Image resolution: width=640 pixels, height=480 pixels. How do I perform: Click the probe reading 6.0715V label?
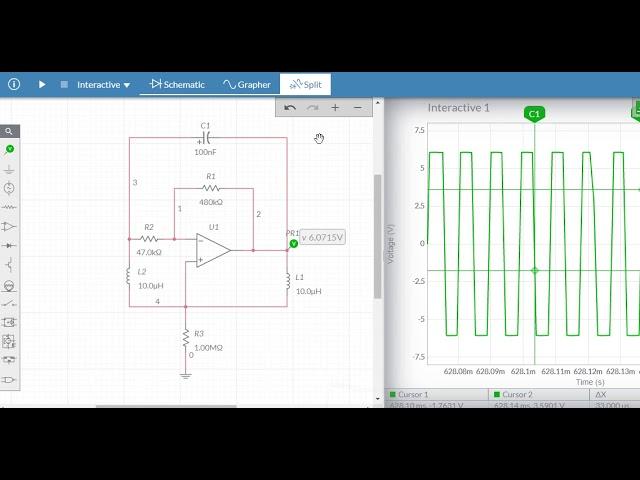click(322, 238)
